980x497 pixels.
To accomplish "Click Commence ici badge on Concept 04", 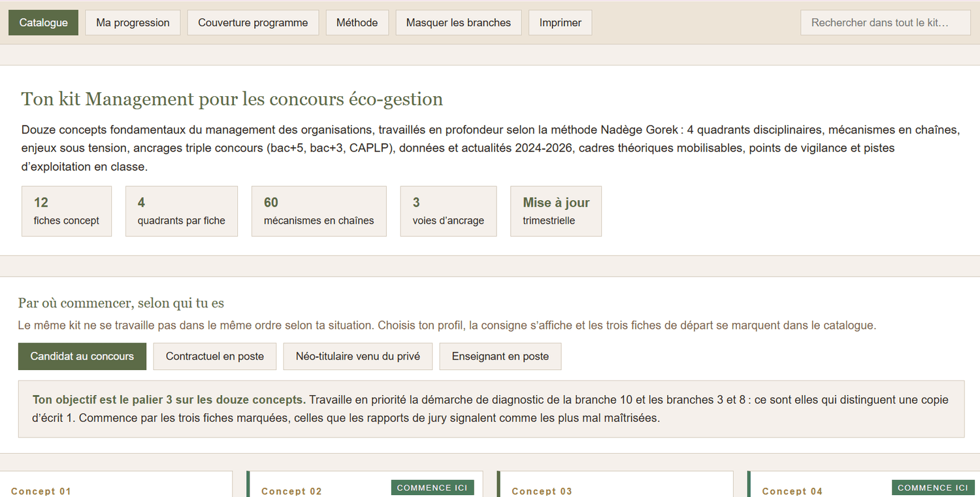I will point(933,487).
